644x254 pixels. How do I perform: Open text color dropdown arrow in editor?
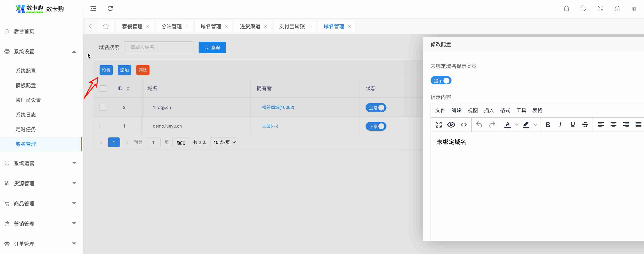tap(517, 124)
